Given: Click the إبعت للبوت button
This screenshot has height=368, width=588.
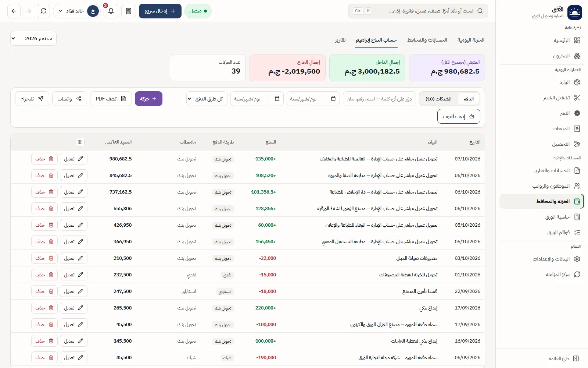Looking at the screenshot, I should pyautogui.click(x=459, y=116).
